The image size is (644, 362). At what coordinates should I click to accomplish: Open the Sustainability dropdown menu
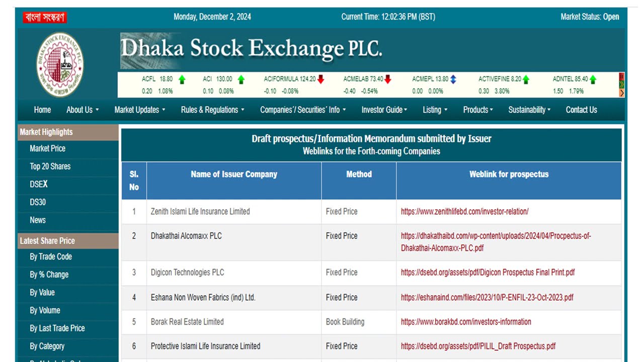click(529, 110)
